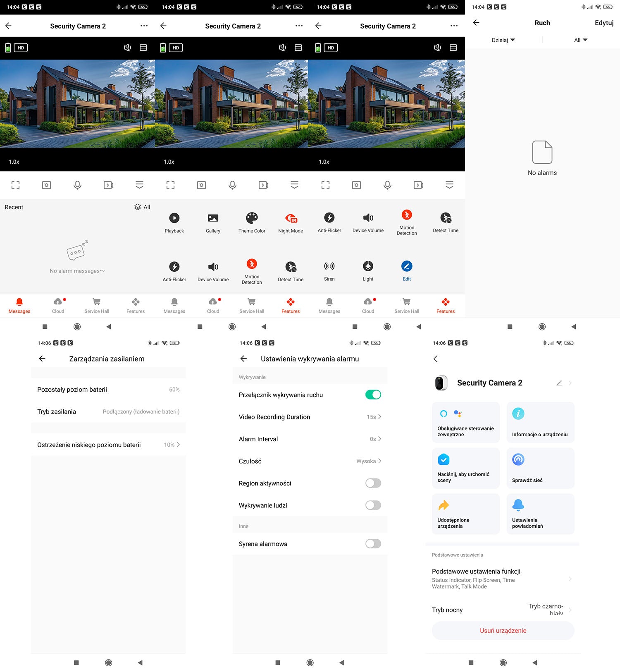
Task: Tap the Night Mode IR icon
Action: click(291, 218)
